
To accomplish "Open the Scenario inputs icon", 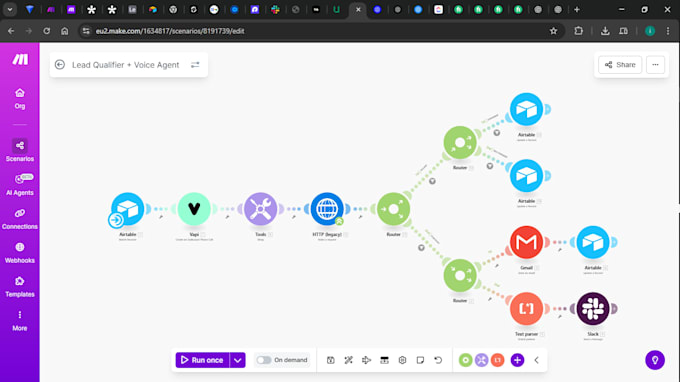I will point(384,360).
